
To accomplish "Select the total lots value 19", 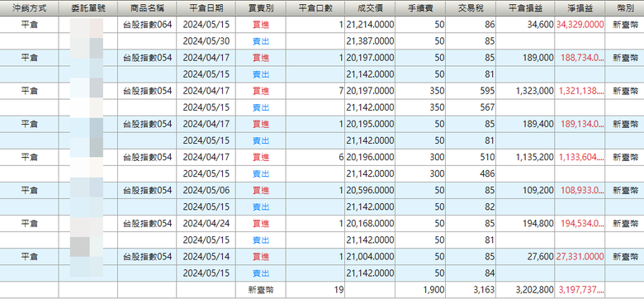I will tap(315, 290).
